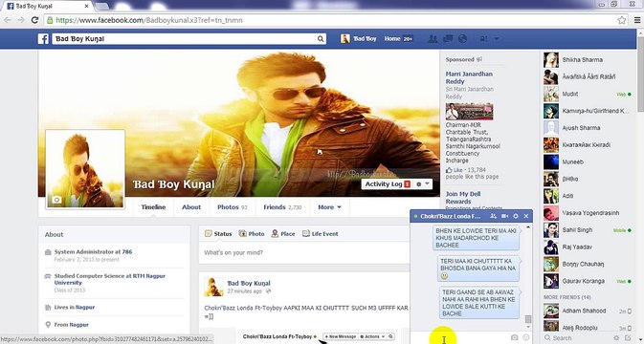Click browser forward arrow
Screen dimensions: 644x344
click(x=21, y=20)
